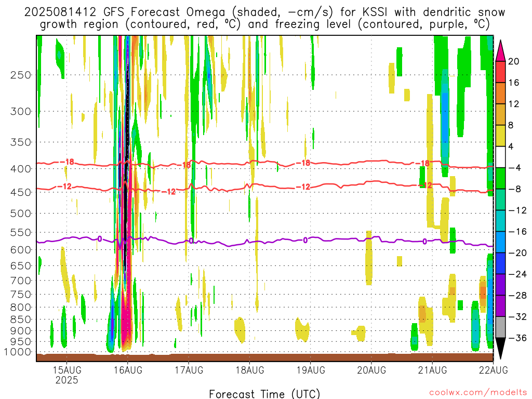Screen dimensions: 532x399
Task: Click the 900 pressure level label
Action: click(21, 331)
